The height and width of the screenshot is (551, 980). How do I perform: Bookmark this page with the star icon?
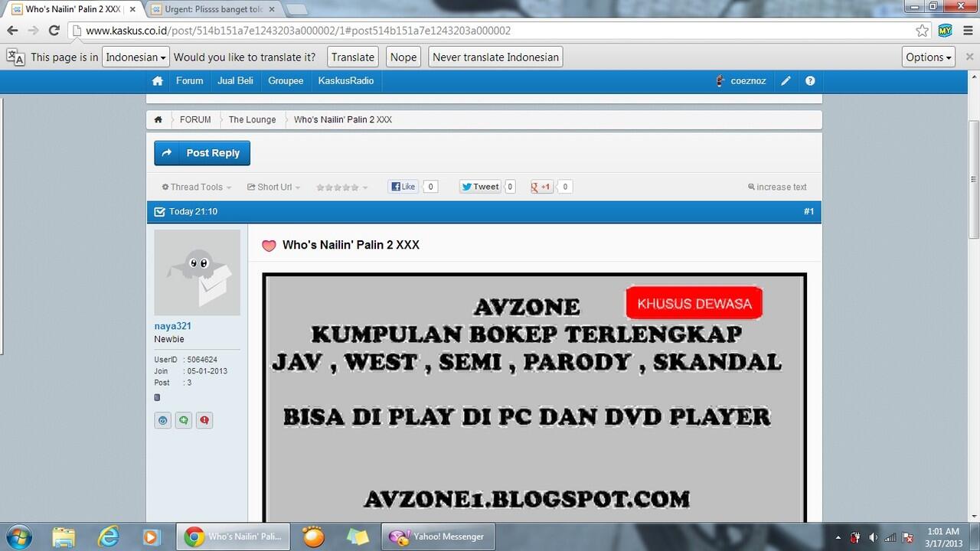point(923,31)
